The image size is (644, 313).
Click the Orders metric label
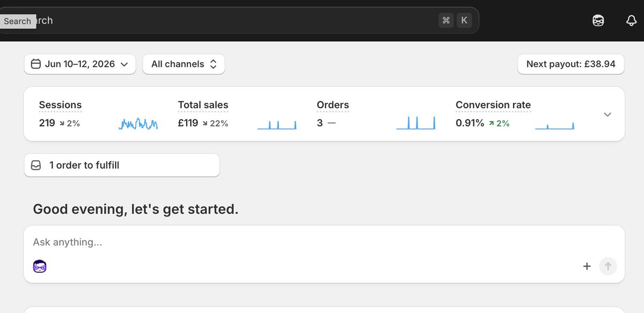pyautogui.click(x=333, y=105)
